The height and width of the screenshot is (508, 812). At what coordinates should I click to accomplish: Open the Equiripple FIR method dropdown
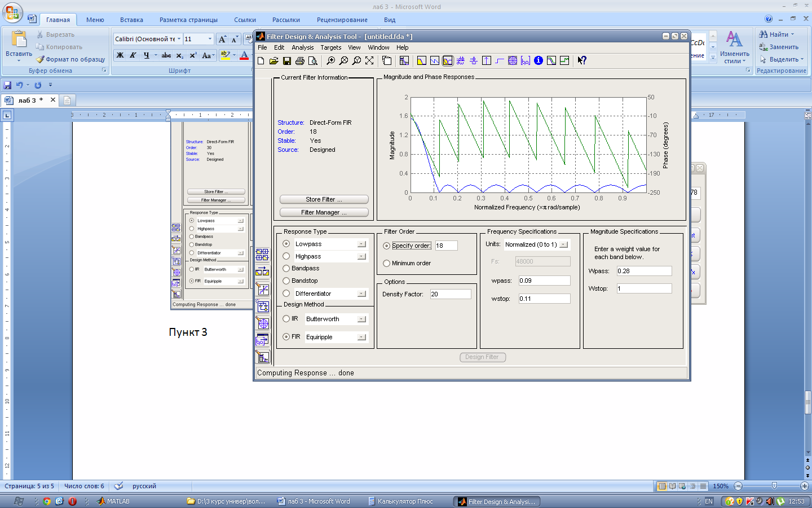coord(362,337)
